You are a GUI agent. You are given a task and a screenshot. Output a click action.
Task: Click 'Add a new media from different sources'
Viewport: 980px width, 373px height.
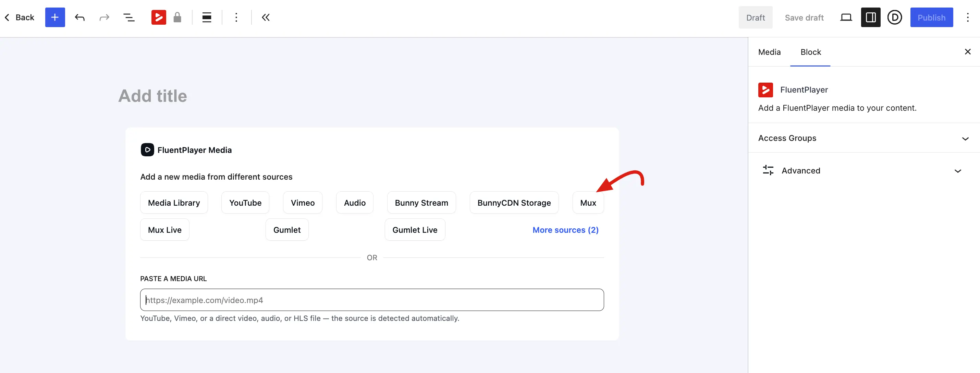(x=217, y=177)
